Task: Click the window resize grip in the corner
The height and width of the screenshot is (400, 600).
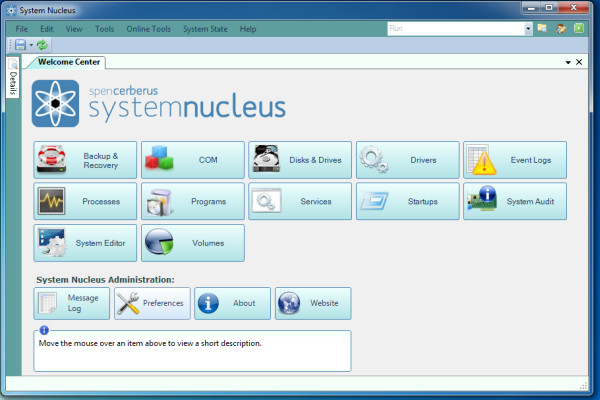Action: [584, 386]
